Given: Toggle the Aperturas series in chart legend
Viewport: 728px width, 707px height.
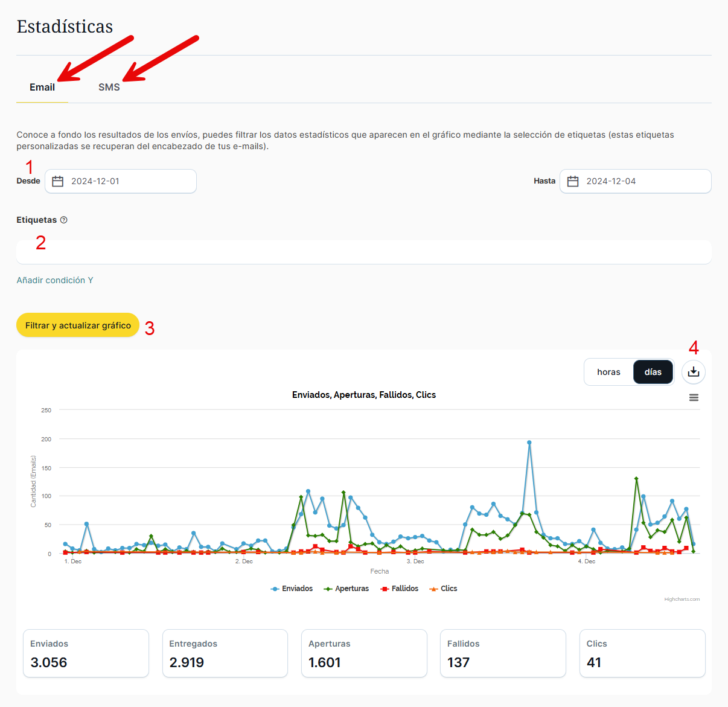Looking at the screenshot, I should tap(346, 589).
